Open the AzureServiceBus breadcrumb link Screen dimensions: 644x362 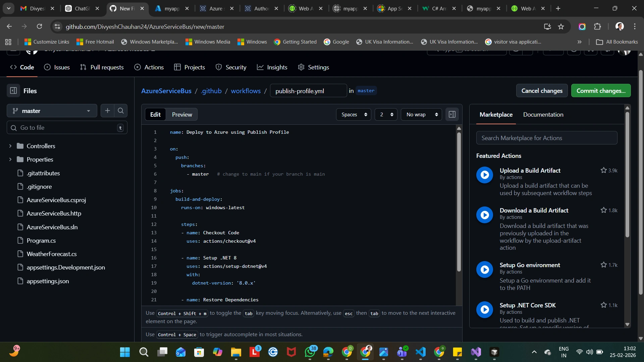coord(166,91)
